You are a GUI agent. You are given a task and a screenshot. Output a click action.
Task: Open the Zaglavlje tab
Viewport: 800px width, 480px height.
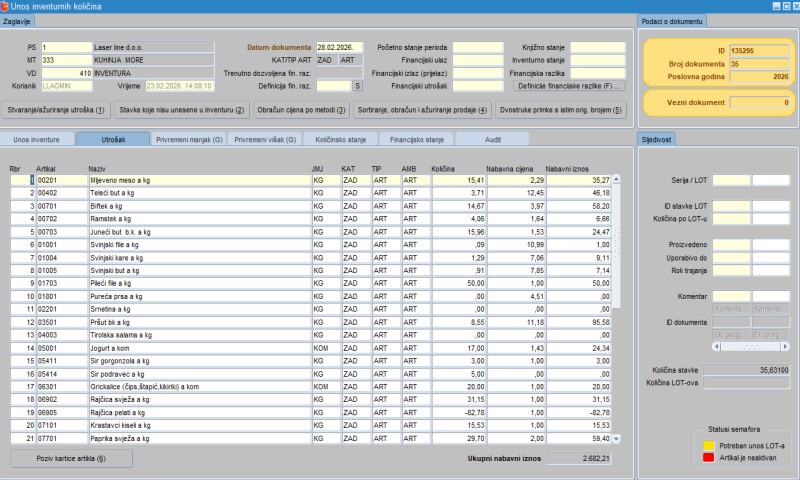pos(17,21)
